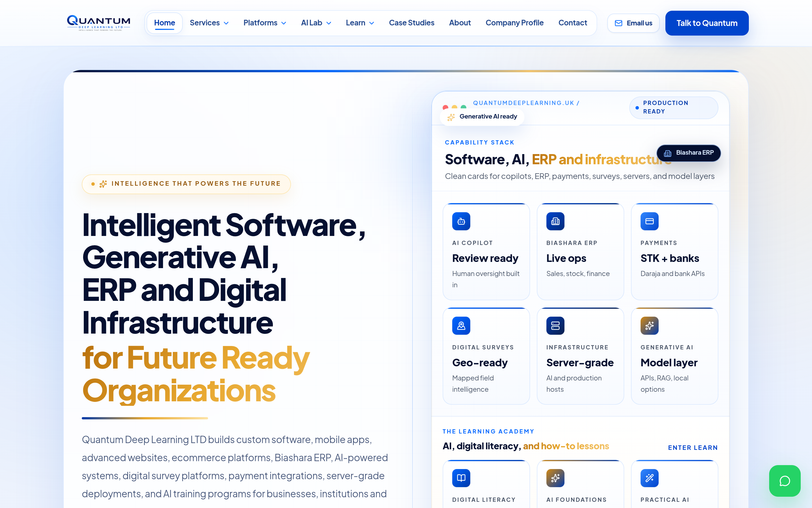Click the ENTER LEARN link
The width and height of the screenshot is (812, 508).
[692, 448]
